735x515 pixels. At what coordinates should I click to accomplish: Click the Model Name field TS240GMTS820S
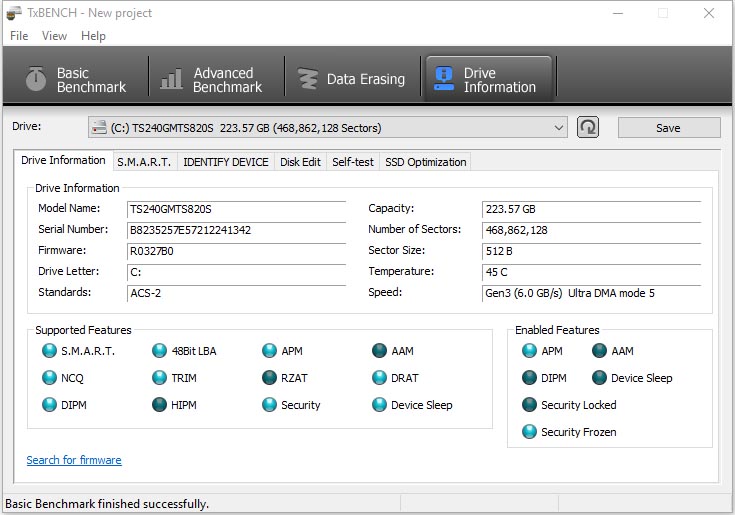coord(237,209)
